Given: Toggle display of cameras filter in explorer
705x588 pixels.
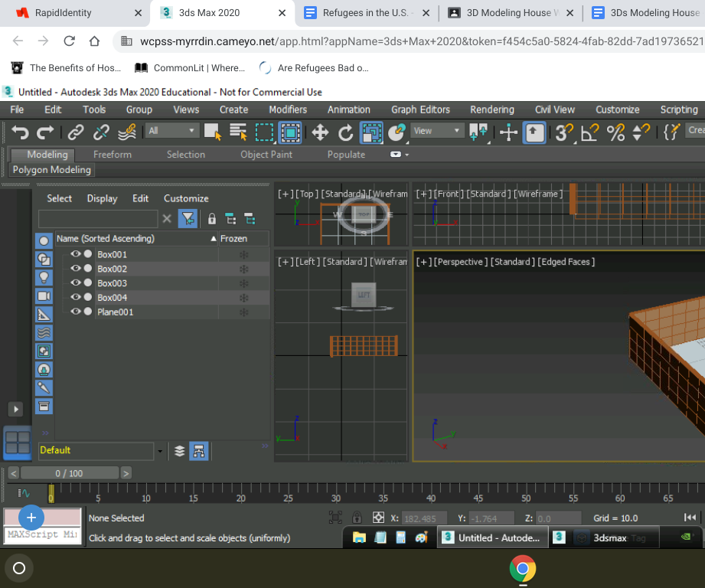Looking at the screenshot, I should (x=44, y=296).
